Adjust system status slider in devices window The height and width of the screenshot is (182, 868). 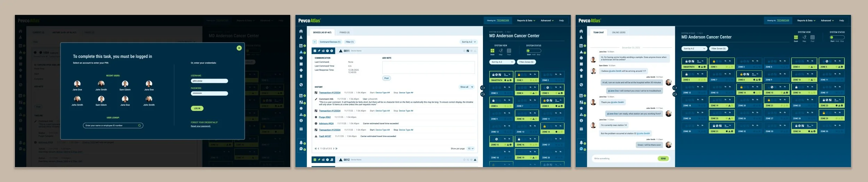(x=534, y=51)
